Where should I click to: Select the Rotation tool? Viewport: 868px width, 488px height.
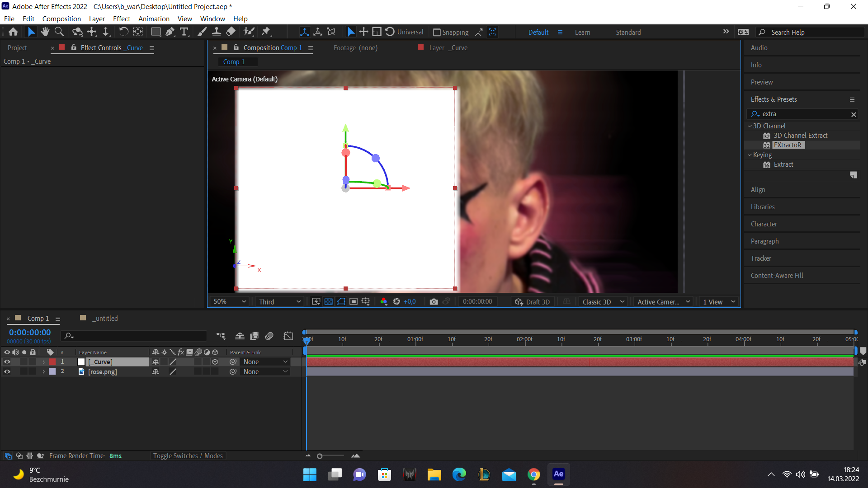point(124,32)
